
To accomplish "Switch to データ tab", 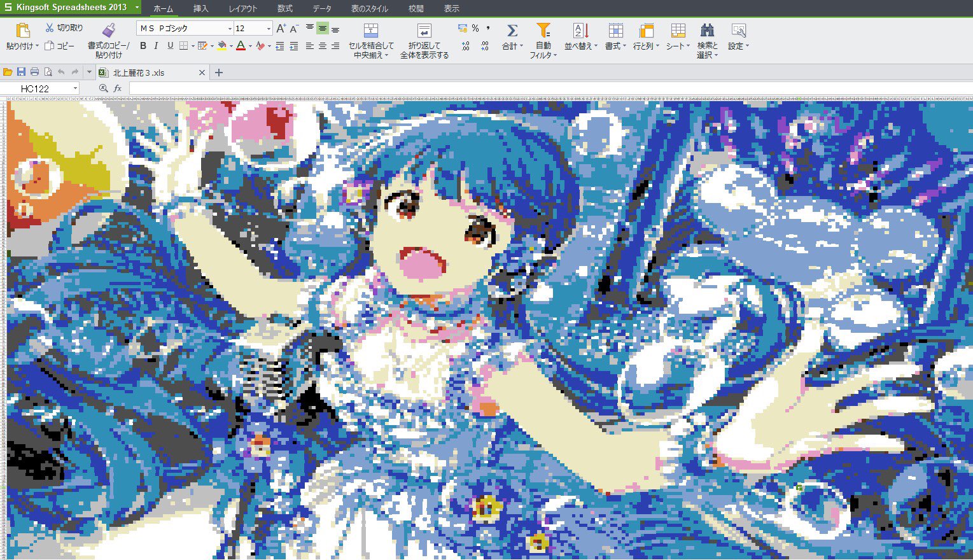I will pyautogui.click(x=322, y=9).
